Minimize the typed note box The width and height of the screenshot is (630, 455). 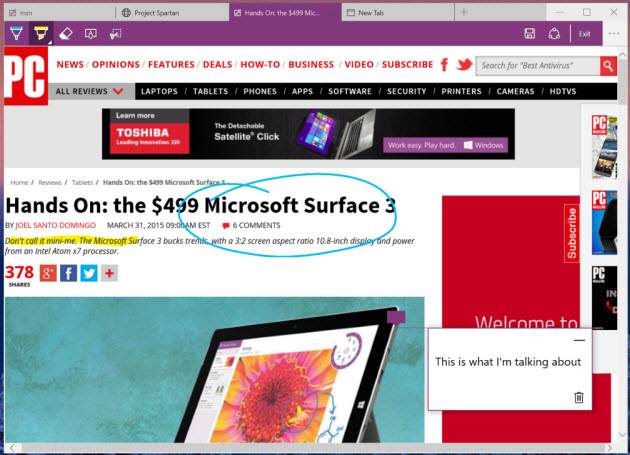tap(579, 340)
